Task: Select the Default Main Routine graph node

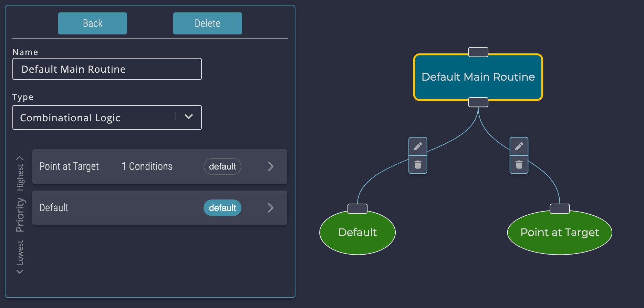Action: (x=478, y=77)
